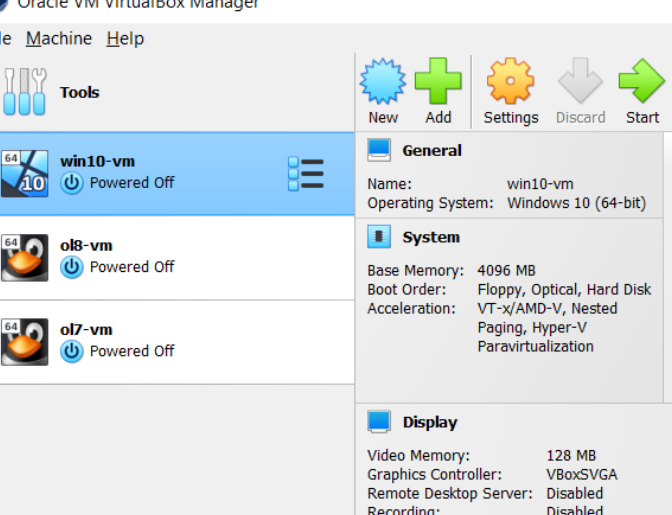672x515 pixels.
Task: Click the Add button label
Action: pyautogui.click(x=438, y=117)
